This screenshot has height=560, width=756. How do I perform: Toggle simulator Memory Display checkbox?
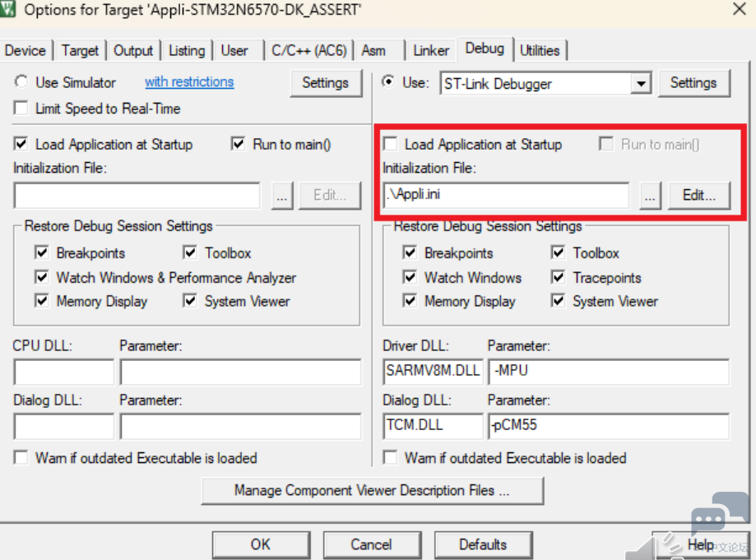point(42,301)
